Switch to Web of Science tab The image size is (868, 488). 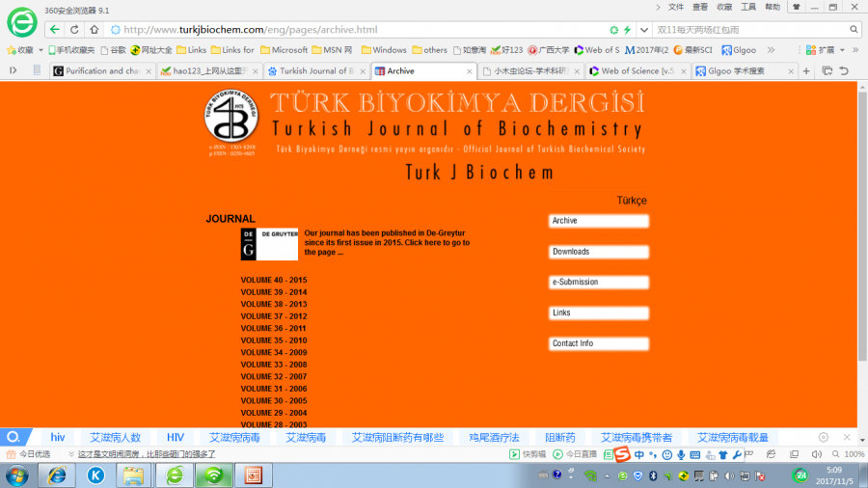coord(637,70)
